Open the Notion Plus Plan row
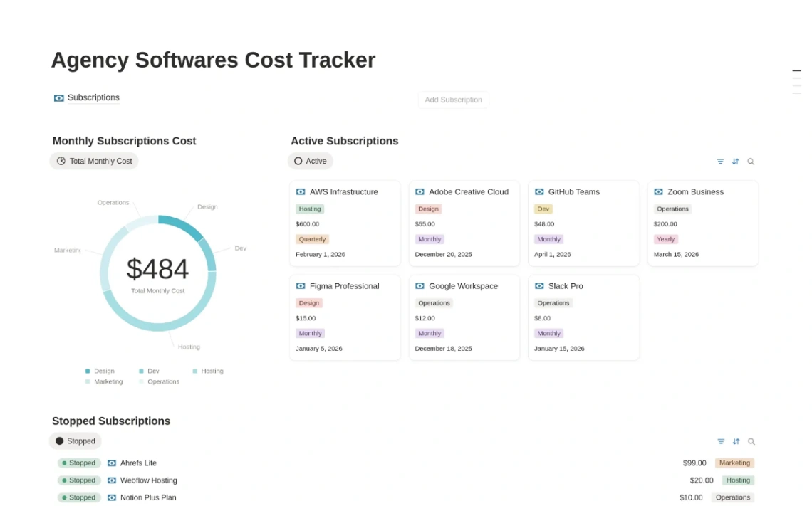The image size is (812, 506). click(x=405, y=497)
